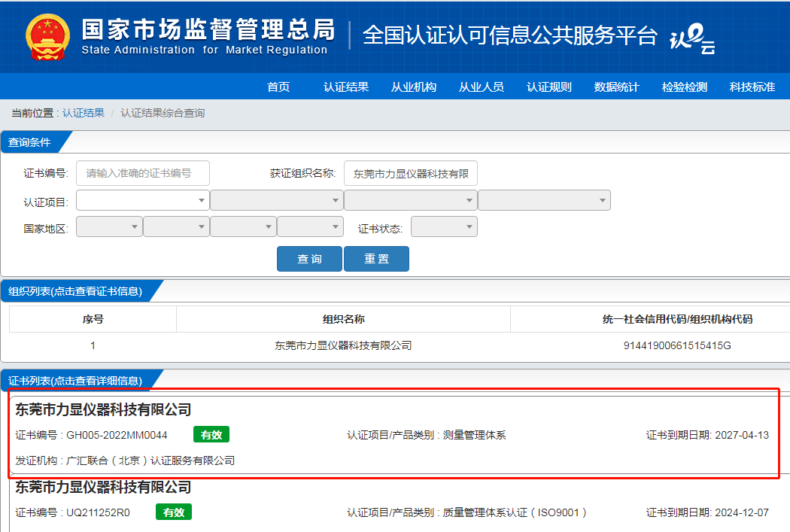Click the company heading above GH005-2022MM0044
The height and width of the screenshot is (532, 790).
(103, 409)
